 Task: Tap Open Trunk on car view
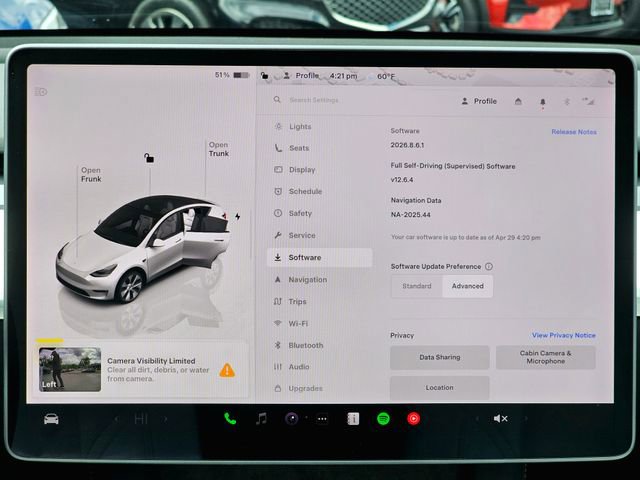point(219,149)
